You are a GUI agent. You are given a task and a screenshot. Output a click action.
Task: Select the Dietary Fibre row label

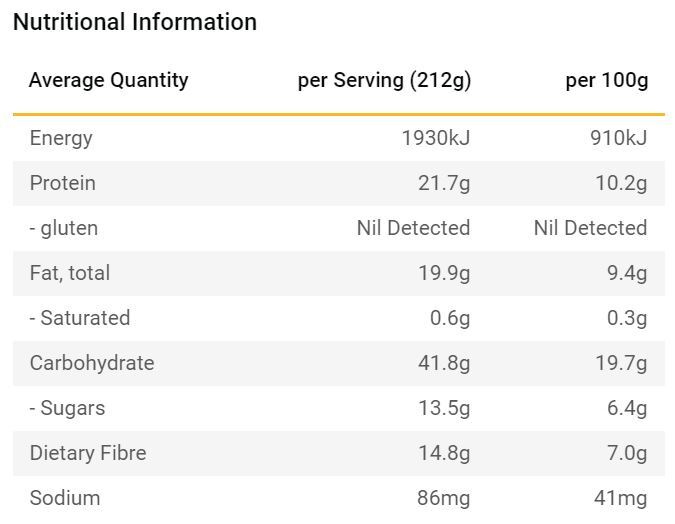click(x=88, y=453)
